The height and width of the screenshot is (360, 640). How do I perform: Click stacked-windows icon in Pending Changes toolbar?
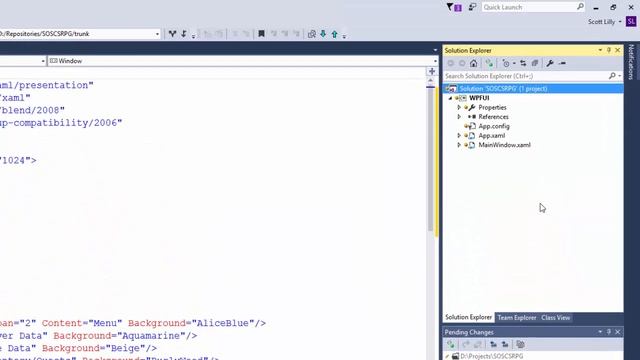[x=520, y=344]
